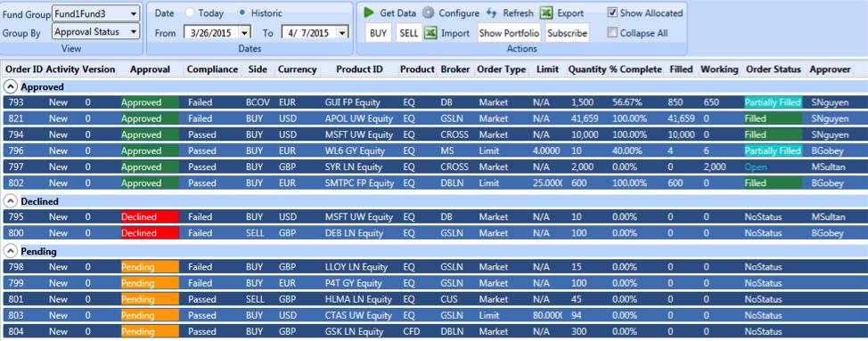
Task: Collapse the Approved group chevron
Action: click(x=10, y=86)
